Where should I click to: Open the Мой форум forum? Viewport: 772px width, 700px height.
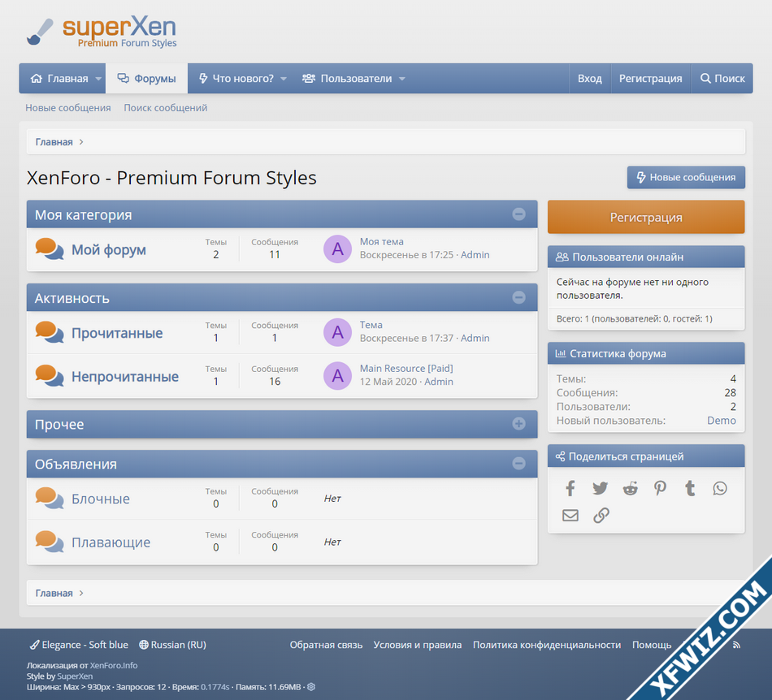pyautogui.click(x=109, y=250)
